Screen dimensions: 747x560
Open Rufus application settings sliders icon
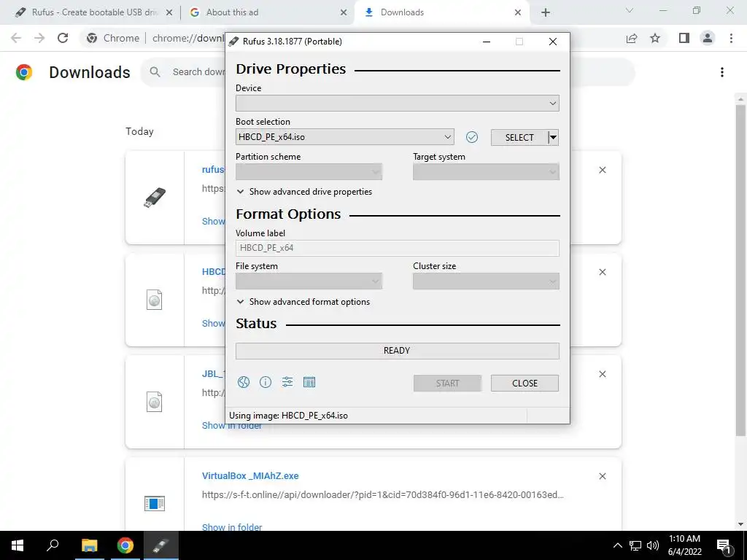coord(287,382)
